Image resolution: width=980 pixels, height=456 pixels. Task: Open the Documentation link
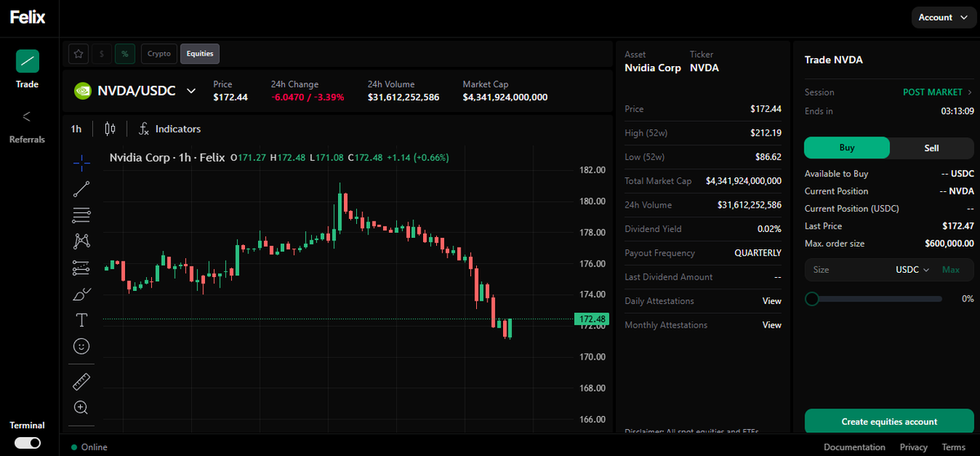click(854, 447)
